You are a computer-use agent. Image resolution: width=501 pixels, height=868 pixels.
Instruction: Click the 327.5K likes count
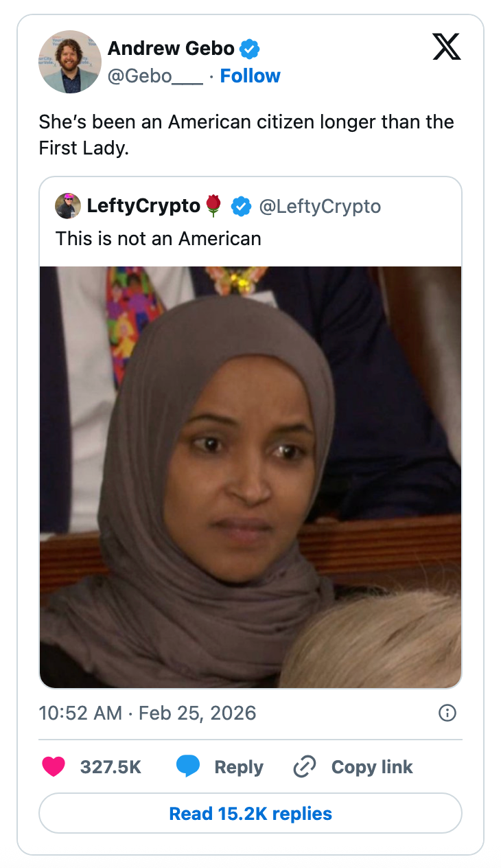(110, 767)
